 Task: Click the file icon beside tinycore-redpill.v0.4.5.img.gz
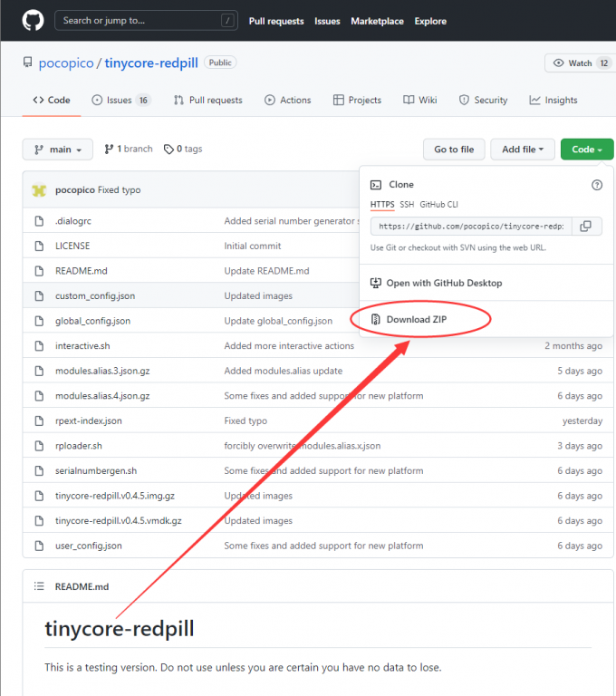pyautogui.click(x=39, y=496)
